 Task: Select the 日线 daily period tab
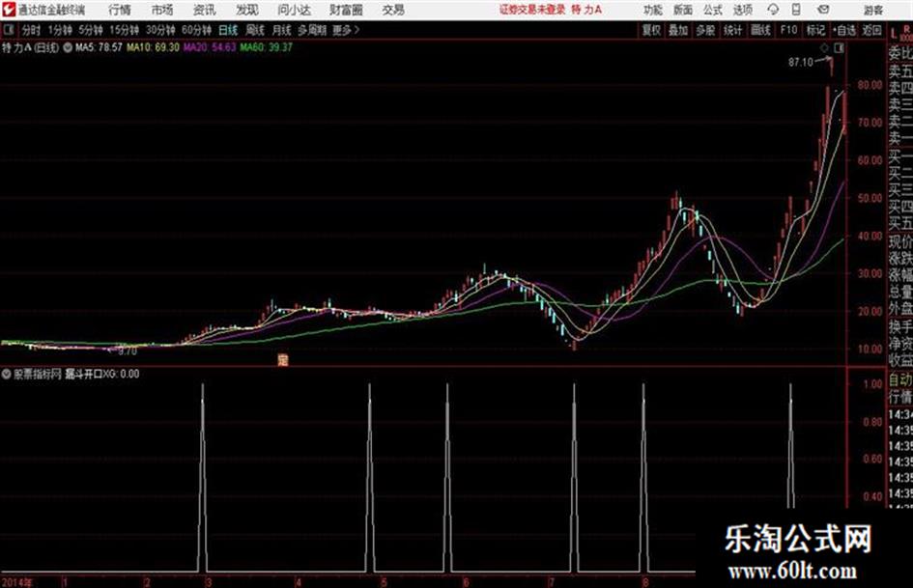pyautogui.click(x=228, y=30)
